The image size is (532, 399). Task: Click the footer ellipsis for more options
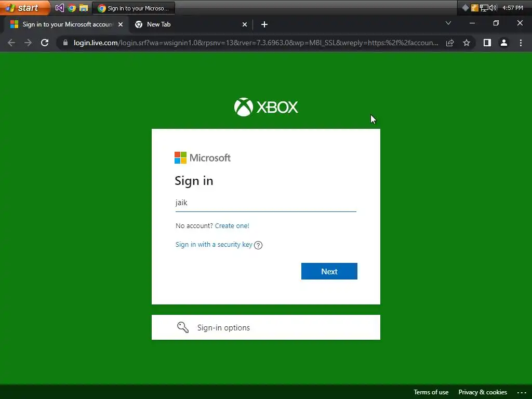tap(522, 393)
